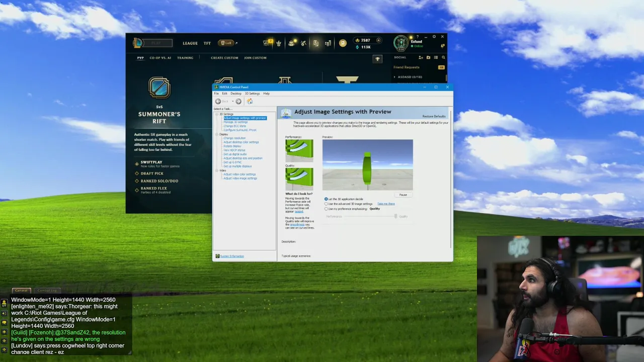The width and height of the screenshot is (644, 362).
Task: Click Restore Defaults in the header
Action: pyautogui.click(x=434, y=117)
